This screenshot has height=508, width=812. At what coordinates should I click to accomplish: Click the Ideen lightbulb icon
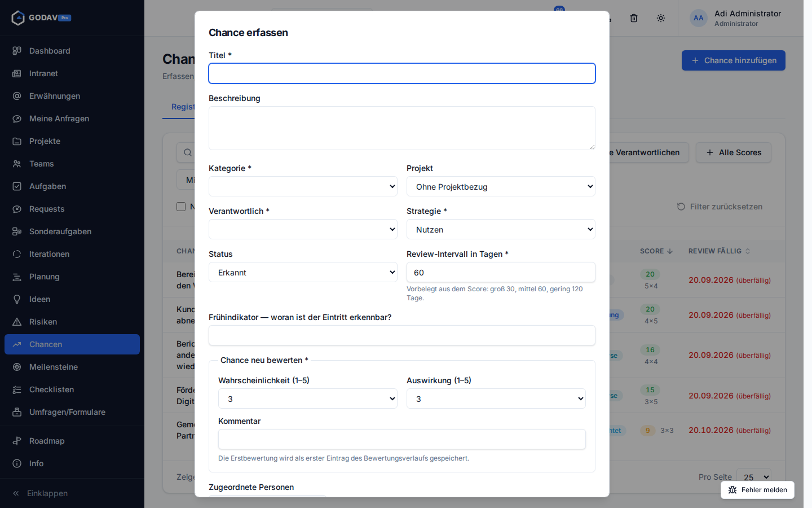point(17,299)
